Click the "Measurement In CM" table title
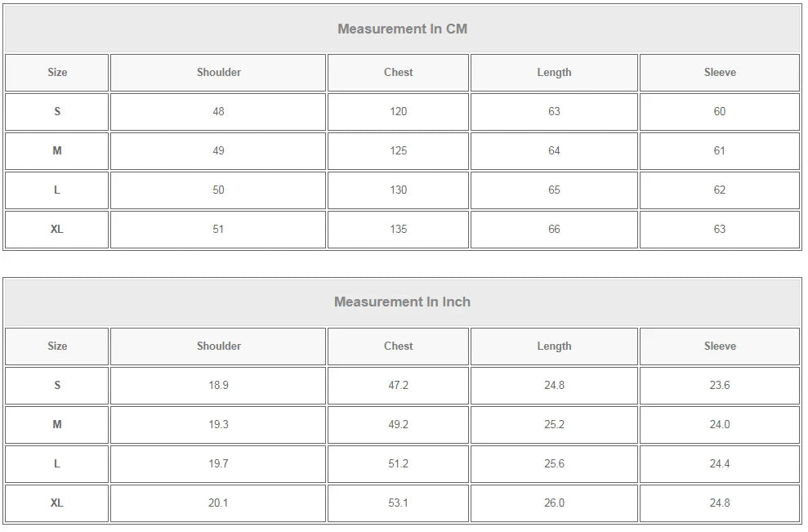The height and width of the screenshot is (532, 808). (x=402, y=29)
